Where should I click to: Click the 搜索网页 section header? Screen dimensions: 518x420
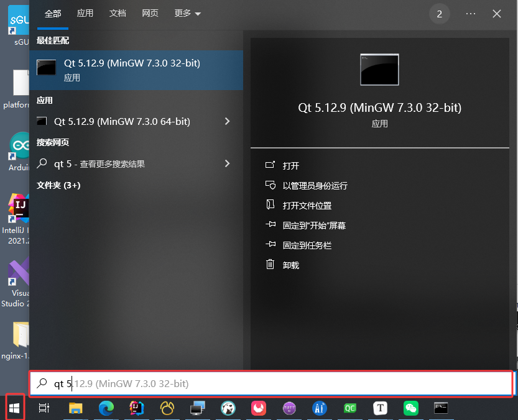pyautogui.click(x=52, y=142)
